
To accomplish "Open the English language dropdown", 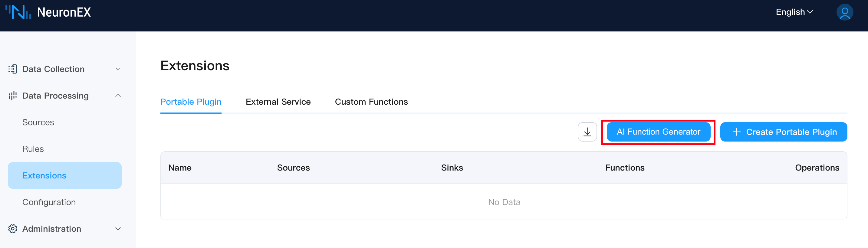I will [794, 12].
